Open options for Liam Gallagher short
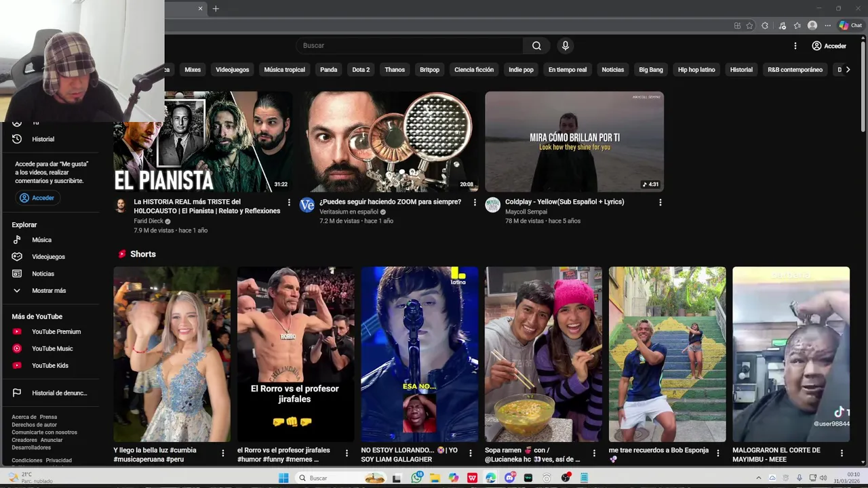Screen dimensions: 868x488 tap(471, 453)
